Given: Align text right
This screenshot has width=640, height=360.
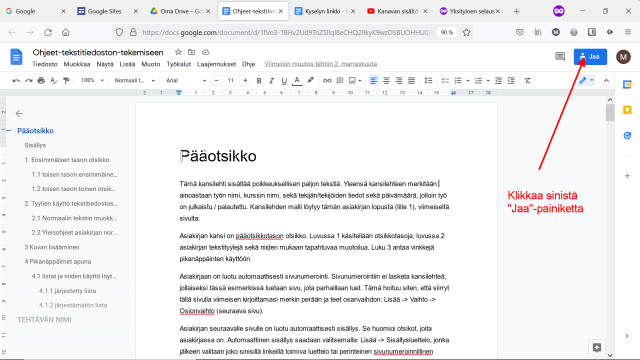Looking at the screenshot, I should coord(399,81).
